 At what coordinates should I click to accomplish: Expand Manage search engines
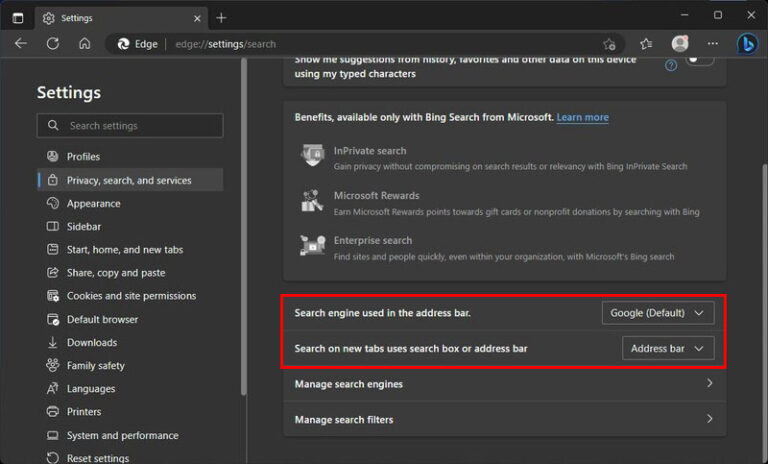(504, 384)
